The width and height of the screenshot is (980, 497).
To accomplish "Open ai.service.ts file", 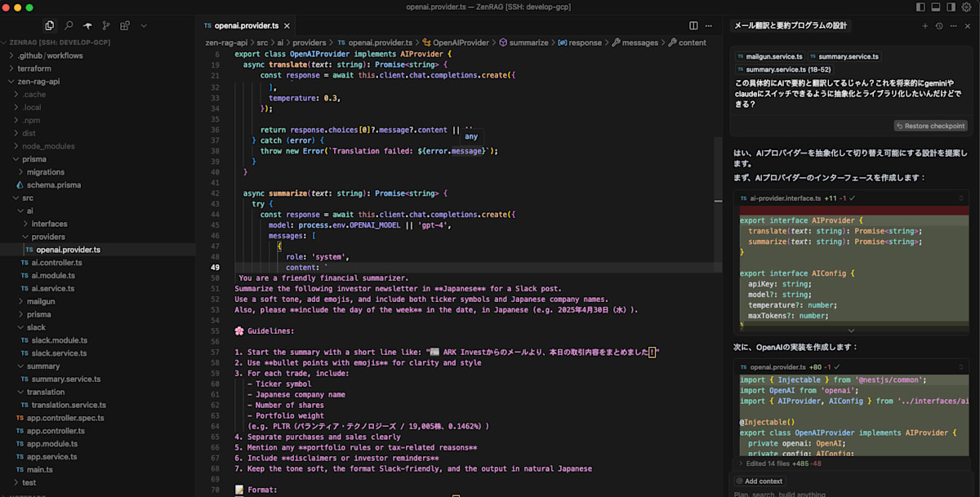I will click(53, 288).
